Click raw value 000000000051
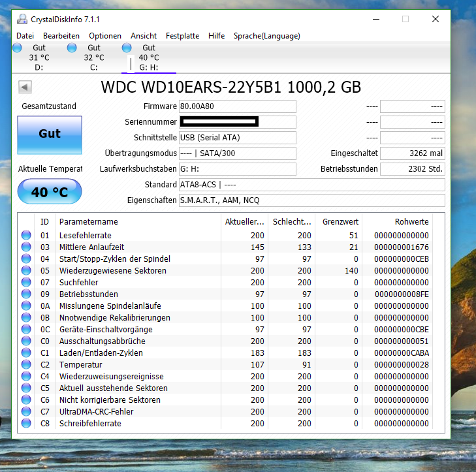Screen dimensions: 476x472 tap(402, 341)
